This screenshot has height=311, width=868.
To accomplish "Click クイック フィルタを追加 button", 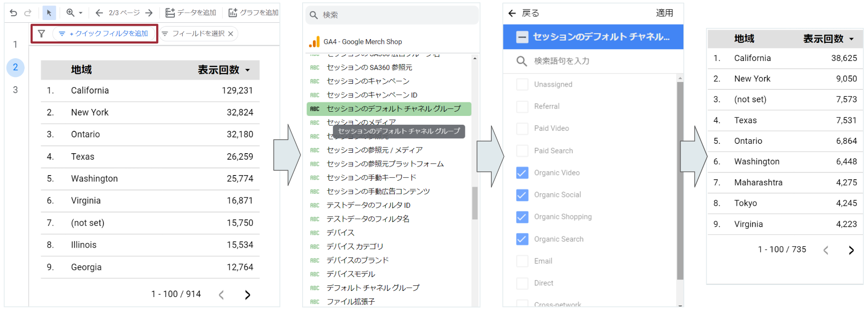I will 105,34.
